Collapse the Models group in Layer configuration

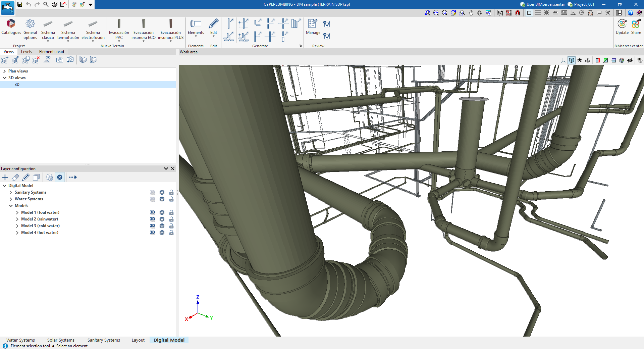11,205
